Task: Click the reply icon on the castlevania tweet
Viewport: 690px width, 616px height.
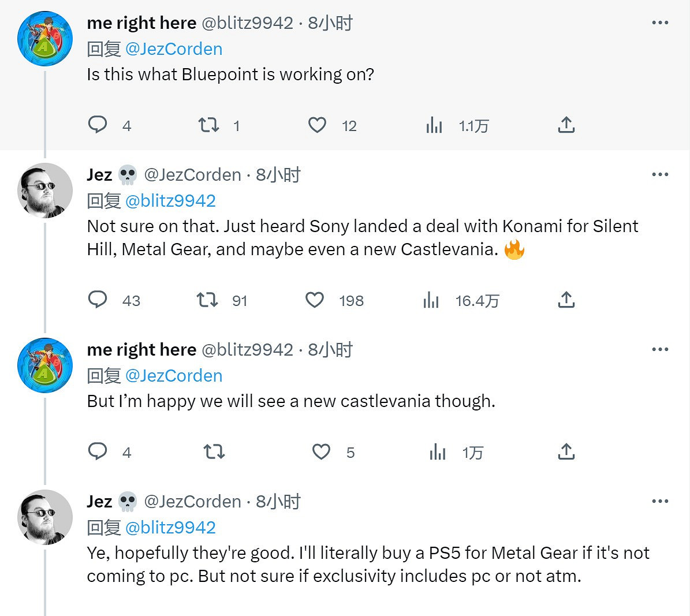Action: pyautogui.click(x=99, y=452)
